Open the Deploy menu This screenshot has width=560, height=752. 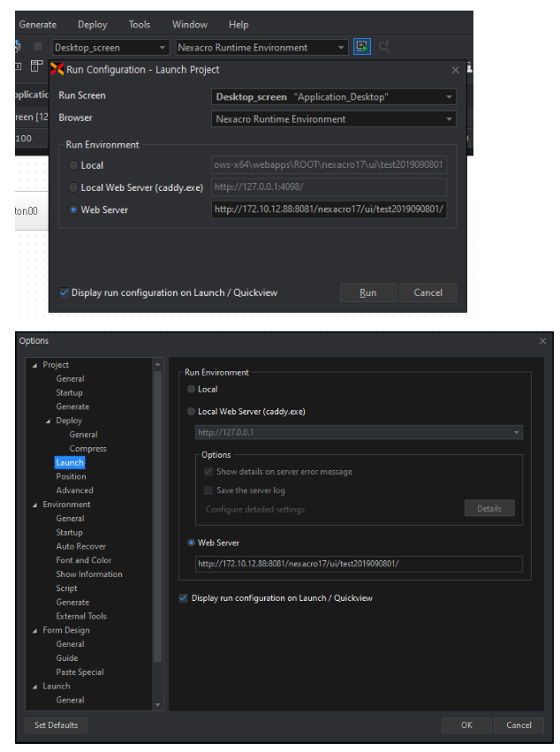92,25
